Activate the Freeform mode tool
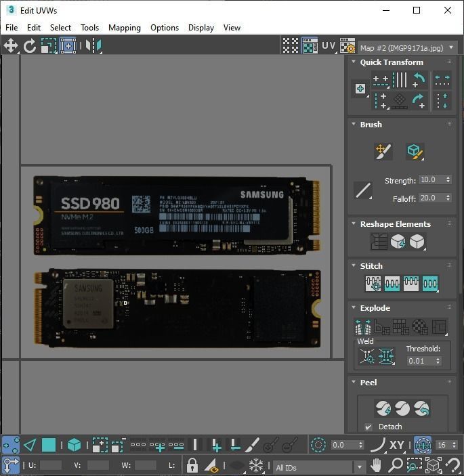 click(68, 46)
